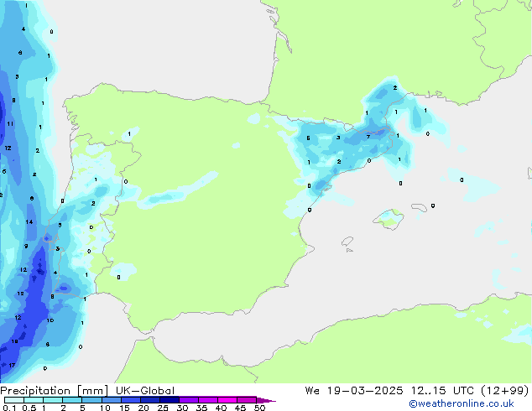The height and width of the screenshot is (411, 532).
Task: Click the 15–20 mm legend color box
Action: click(130, 400)
